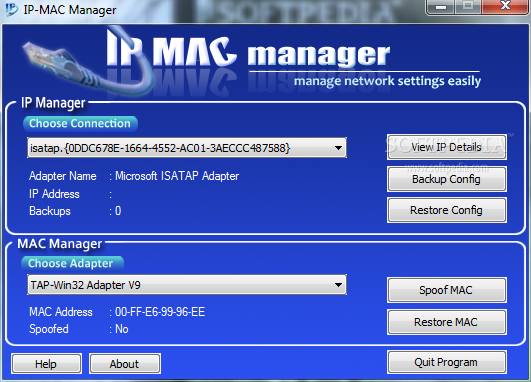The image size is (531, 382).
Task: Click the Choose Connection label
Action: [x=80, y=124]
